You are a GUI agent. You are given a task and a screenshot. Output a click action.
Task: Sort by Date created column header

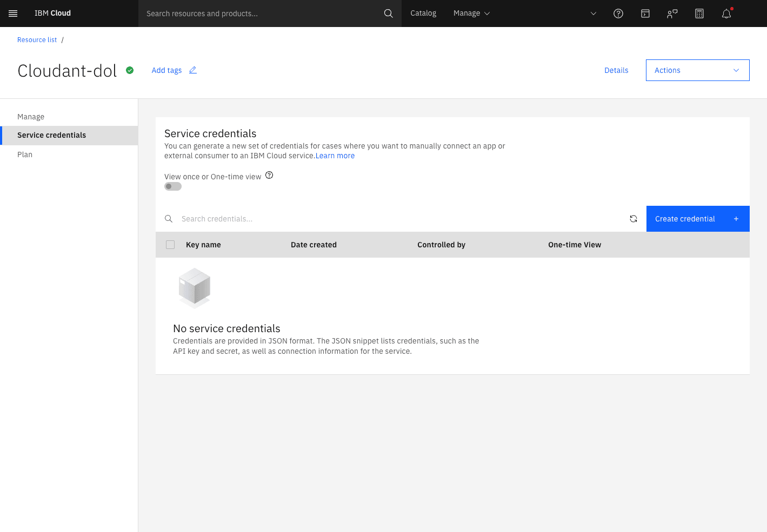coord(314,245)
